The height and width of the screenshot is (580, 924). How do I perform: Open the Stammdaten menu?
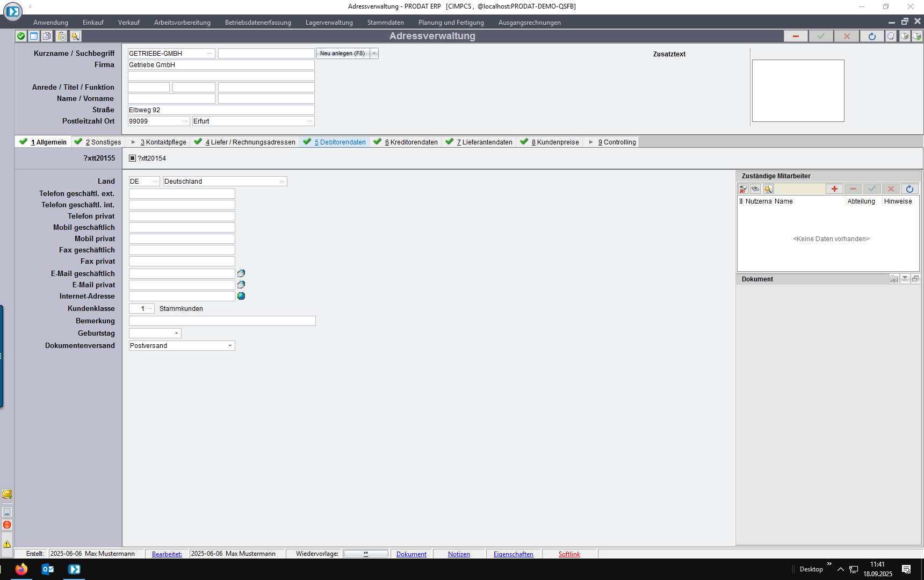coord(385,23)
